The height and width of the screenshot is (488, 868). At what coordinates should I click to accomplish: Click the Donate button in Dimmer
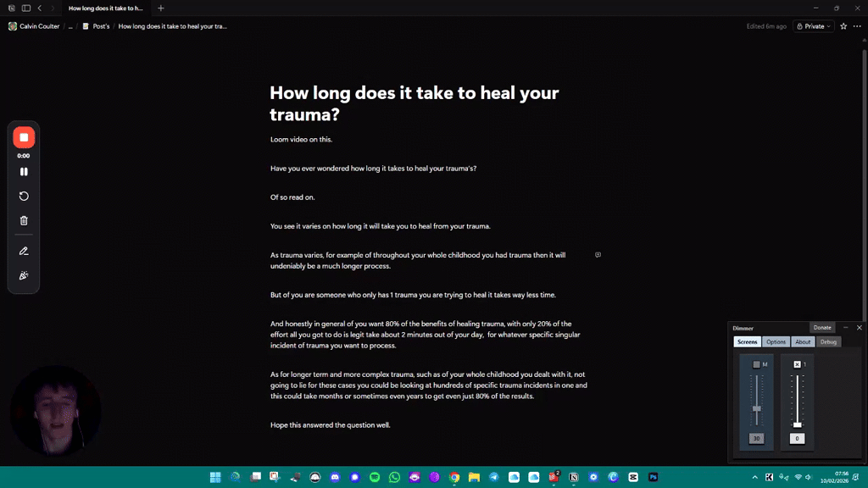tap(821, 327)
